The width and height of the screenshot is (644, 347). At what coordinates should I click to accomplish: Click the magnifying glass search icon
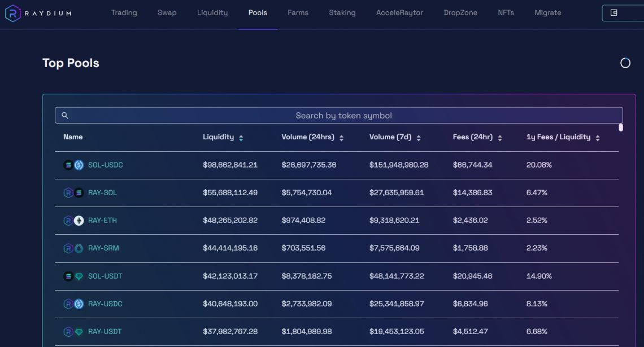pos(64,115)
